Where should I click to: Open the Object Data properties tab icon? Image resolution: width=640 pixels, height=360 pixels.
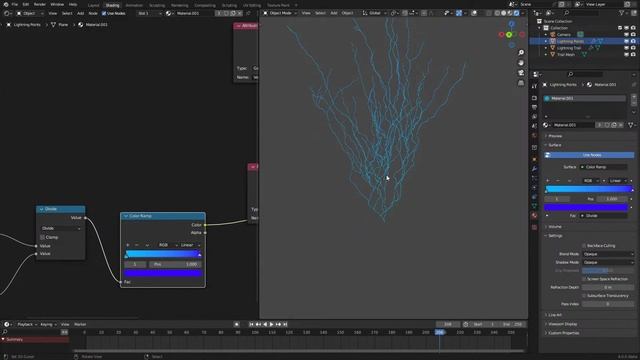tap(534, 206)
